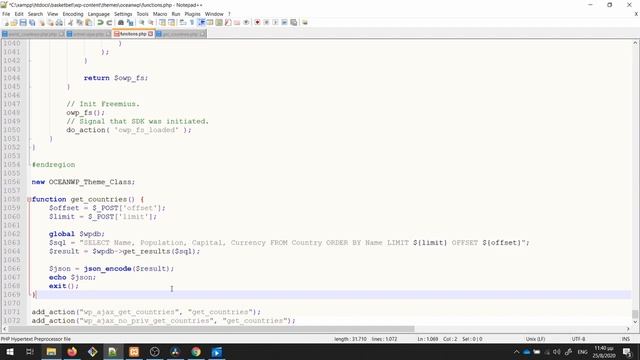This screenshot has height=360, width=640.
Task: Open the Settings menu
Action: pyautogui.click(x=123, y=14)
